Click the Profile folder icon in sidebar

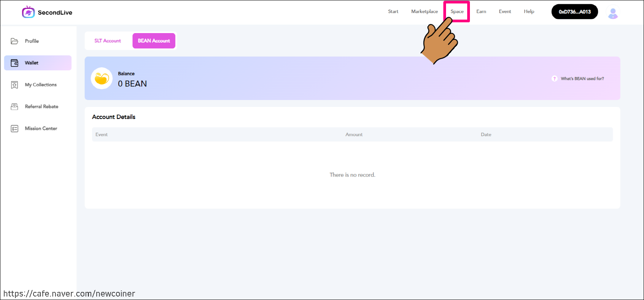tap(15, 41)
